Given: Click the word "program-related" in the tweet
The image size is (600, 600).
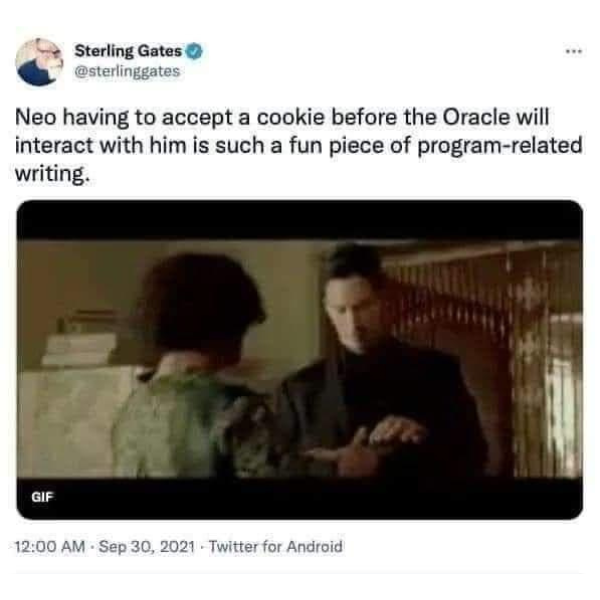Looking at the screenshot, I should point(500,146).
